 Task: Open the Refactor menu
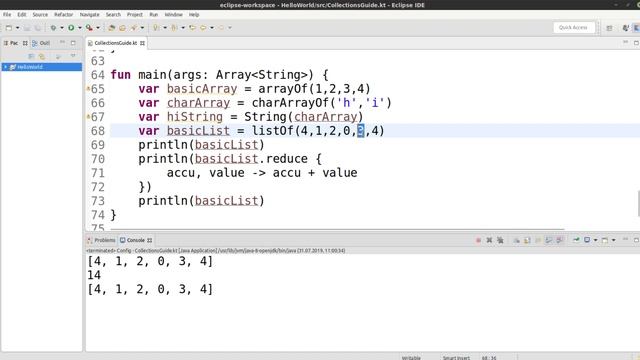64,15
